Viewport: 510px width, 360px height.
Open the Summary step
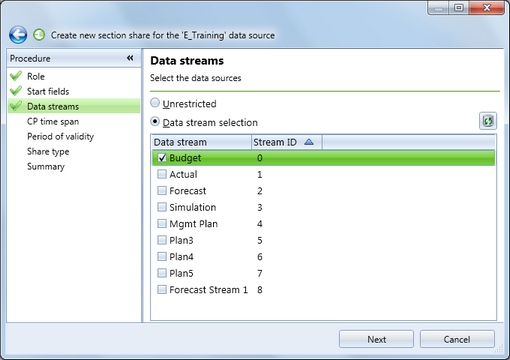coord(46,167)
